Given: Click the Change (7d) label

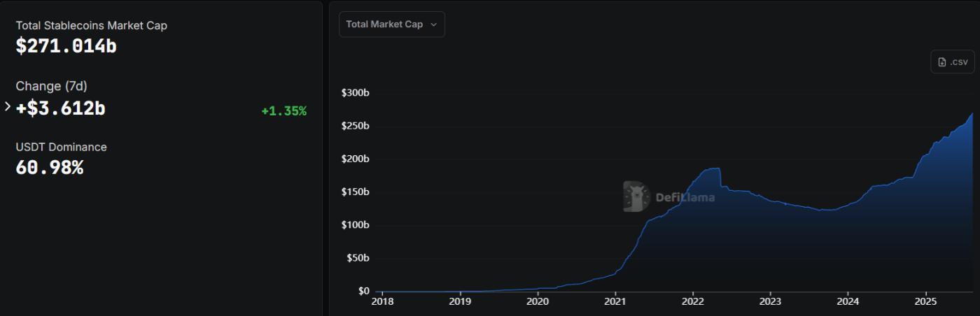Looking at the screenshot, I should click(52, 86).
